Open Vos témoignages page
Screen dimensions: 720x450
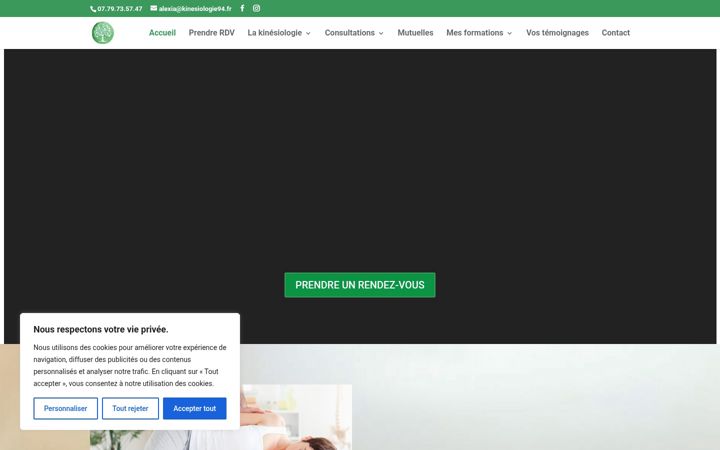click(x=557, y=33)
